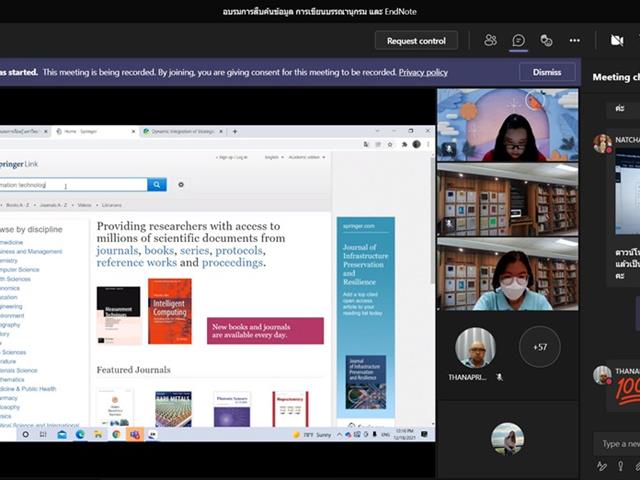Image resolution: width=640 pixels, height=480 pixels.
Task: Open File Explorer on the shared taskbar
Action: 98,435
